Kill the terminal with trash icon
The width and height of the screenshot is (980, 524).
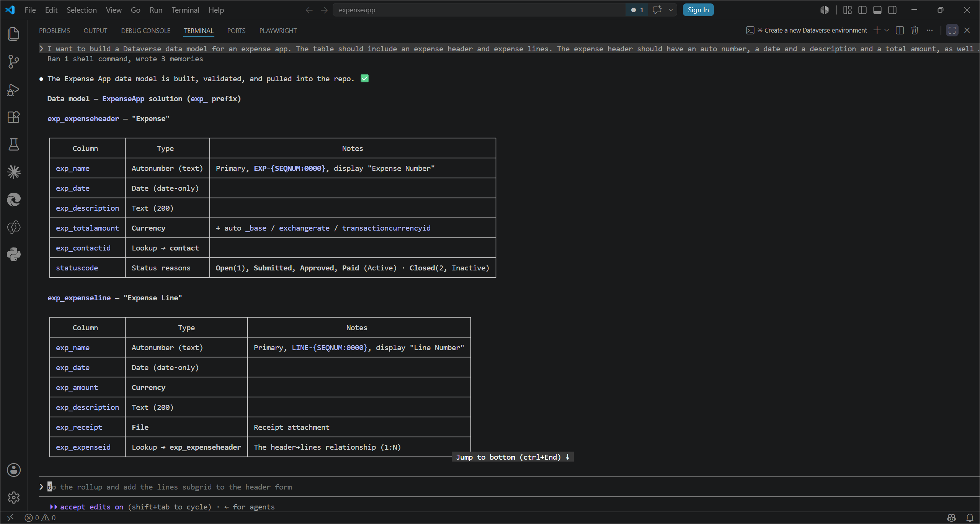coord(915,30)
